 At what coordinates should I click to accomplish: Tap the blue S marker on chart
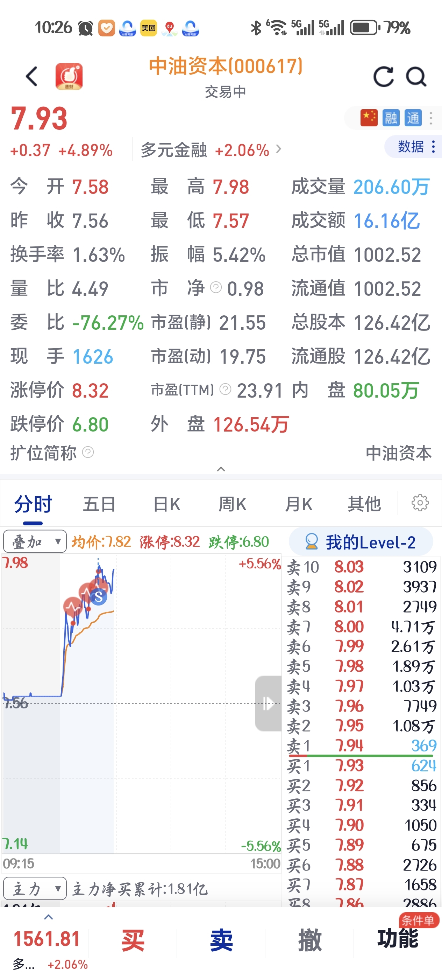click(98, 596)
